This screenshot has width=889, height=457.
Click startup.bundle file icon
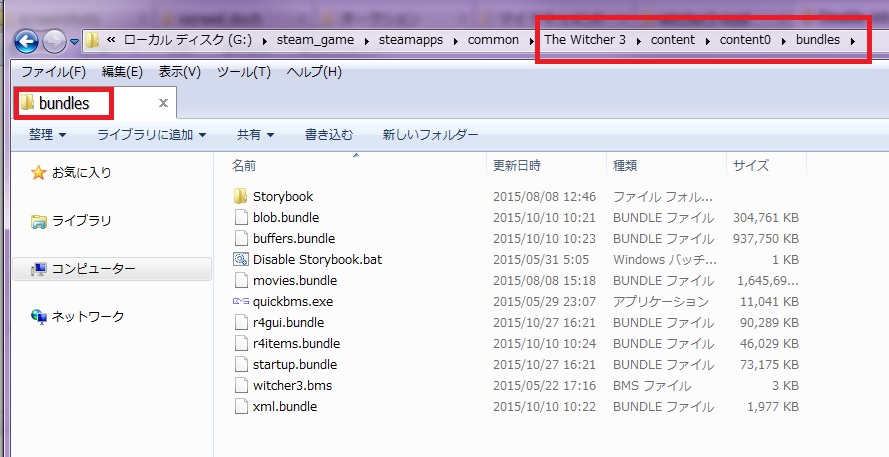click(x=241, y=365)
